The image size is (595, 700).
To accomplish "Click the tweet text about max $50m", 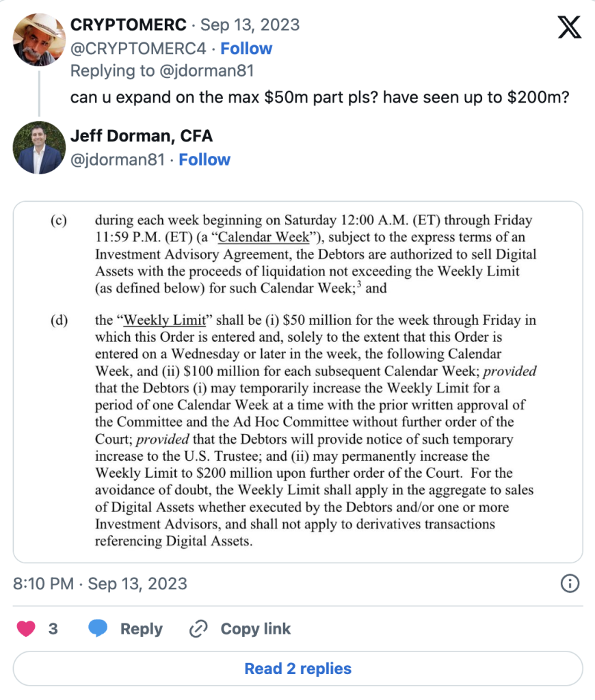I will pos(321,96).
